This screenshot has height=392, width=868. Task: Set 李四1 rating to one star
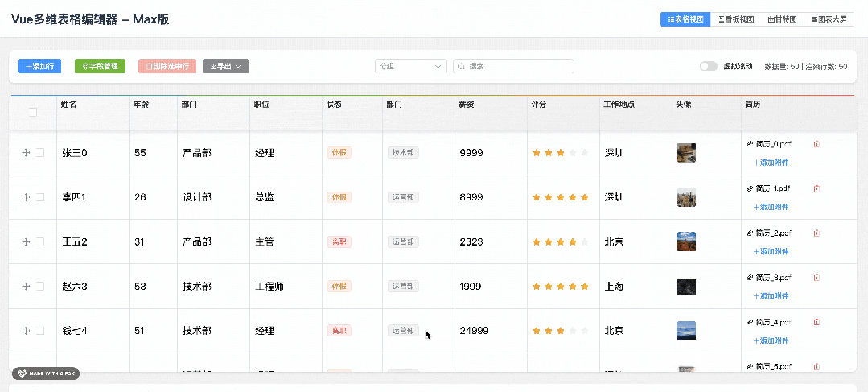point(536,197)
